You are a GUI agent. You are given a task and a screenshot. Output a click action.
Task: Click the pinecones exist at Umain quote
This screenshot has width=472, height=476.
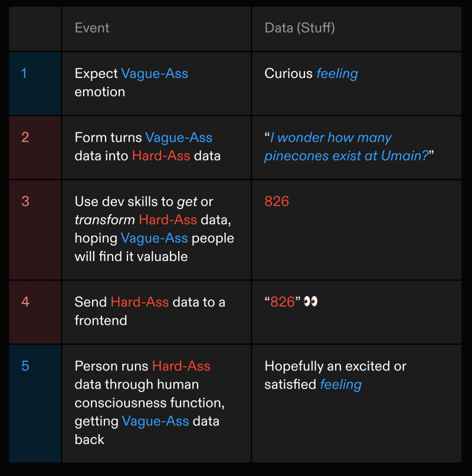pos(349,146)
